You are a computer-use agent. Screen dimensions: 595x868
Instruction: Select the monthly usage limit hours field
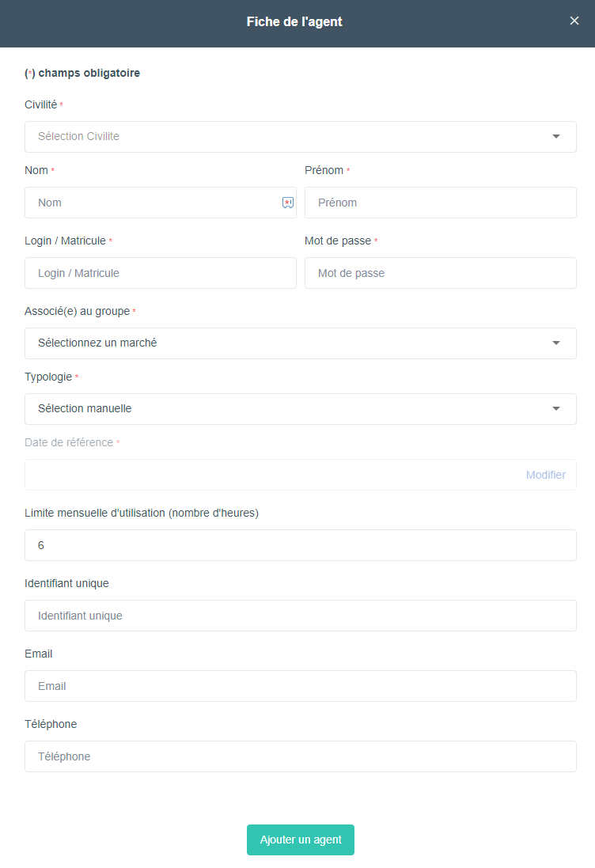(301, 545)
